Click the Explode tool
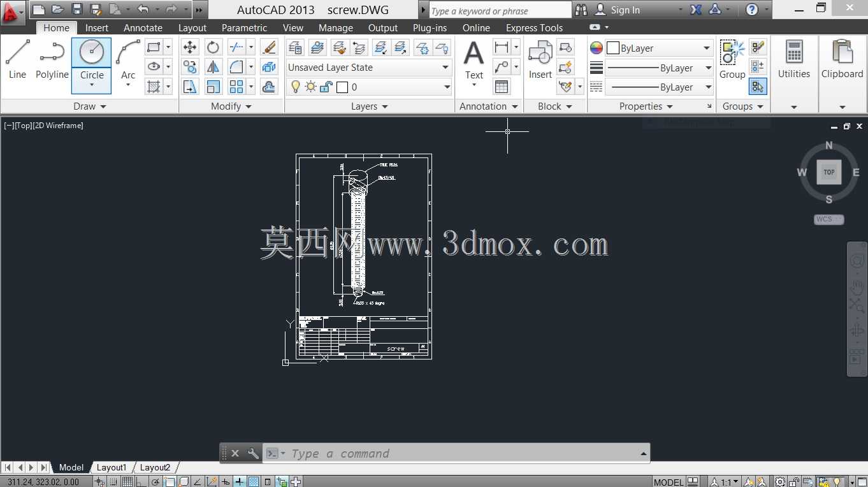The height and width of the screenshot is (487, 868). 269,67
